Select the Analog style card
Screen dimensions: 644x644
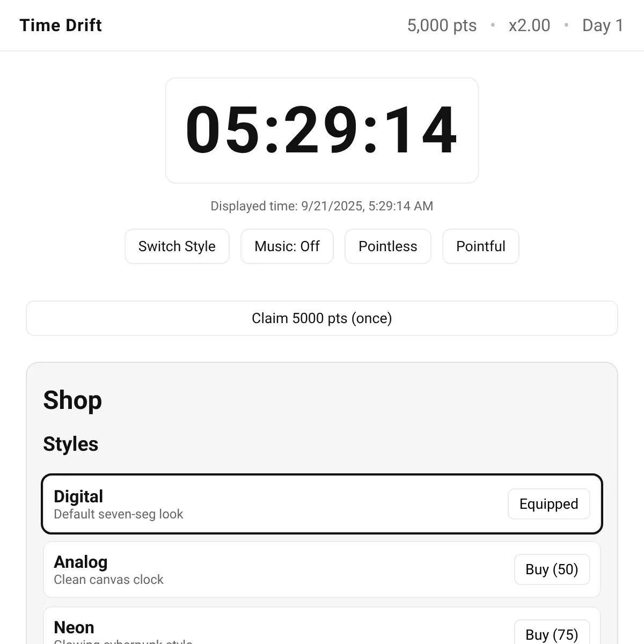(x=322, y=569)
